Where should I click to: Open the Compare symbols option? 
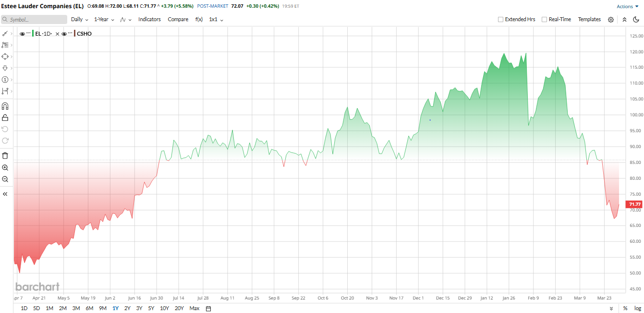[x=178, y=19]
